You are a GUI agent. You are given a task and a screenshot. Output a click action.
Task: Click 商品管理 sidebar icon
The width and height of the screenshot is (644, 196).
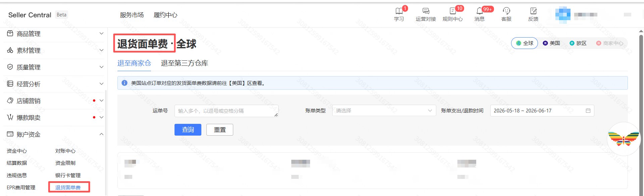pos(10,34)
